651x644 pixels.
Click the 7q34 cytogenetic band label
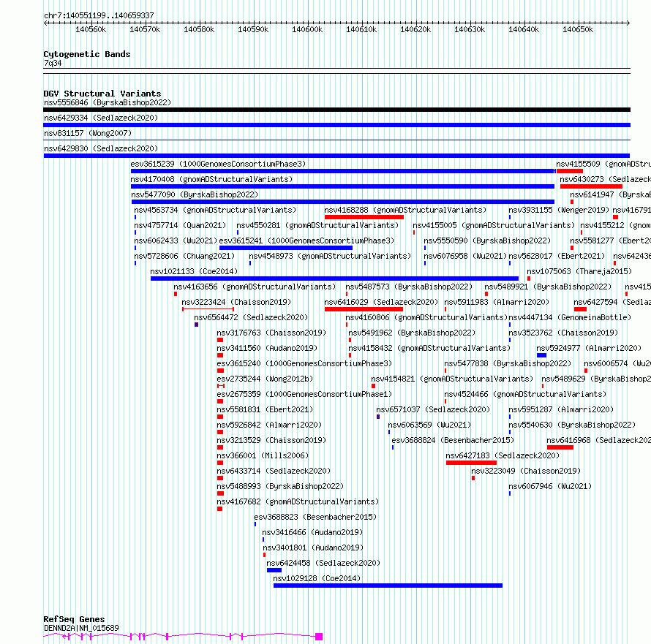(x=53, y=63)
